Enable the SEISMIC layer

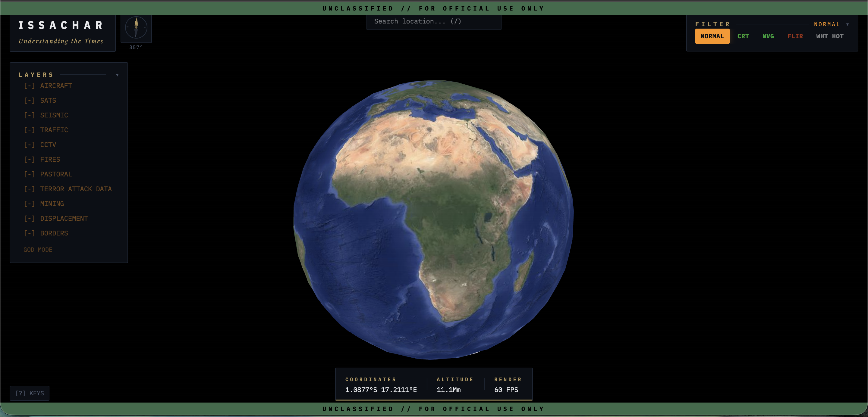click(x=46, y=115)
